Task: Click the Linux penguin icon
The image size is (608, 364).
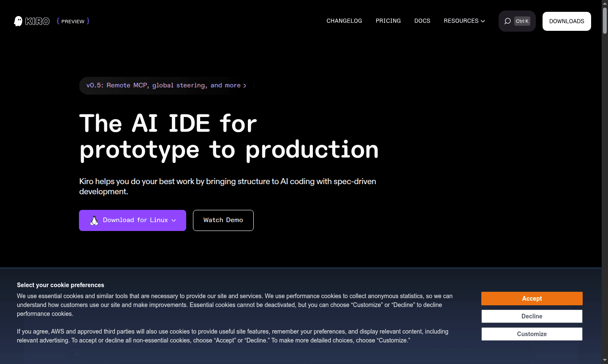Action: click(94, 220)
